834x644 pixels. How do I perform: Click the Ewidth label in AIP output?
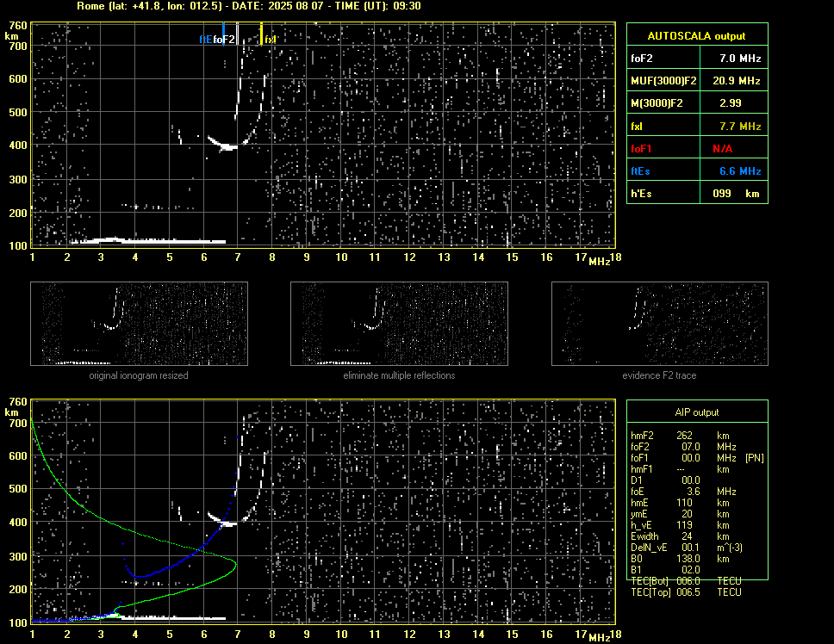pos(644,536)
